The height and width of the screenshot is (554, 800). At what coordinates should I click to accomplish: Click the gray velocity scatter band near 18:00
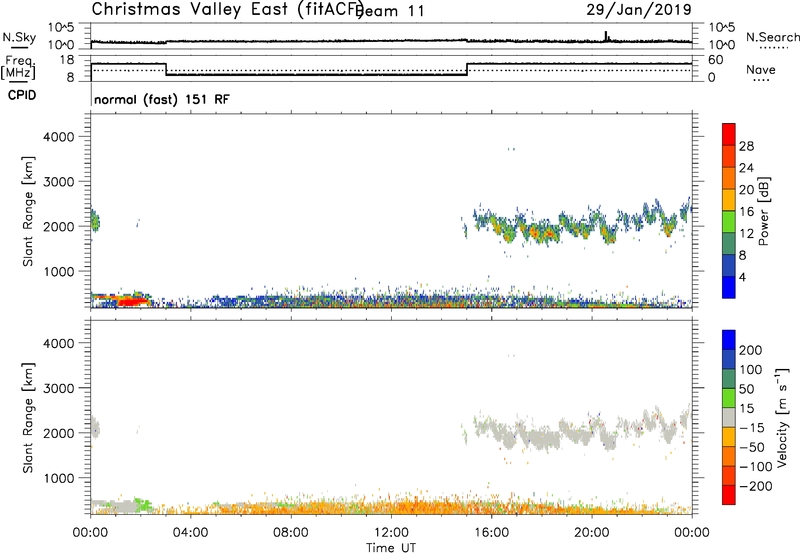pyautogui.click(x=542, y=439)
